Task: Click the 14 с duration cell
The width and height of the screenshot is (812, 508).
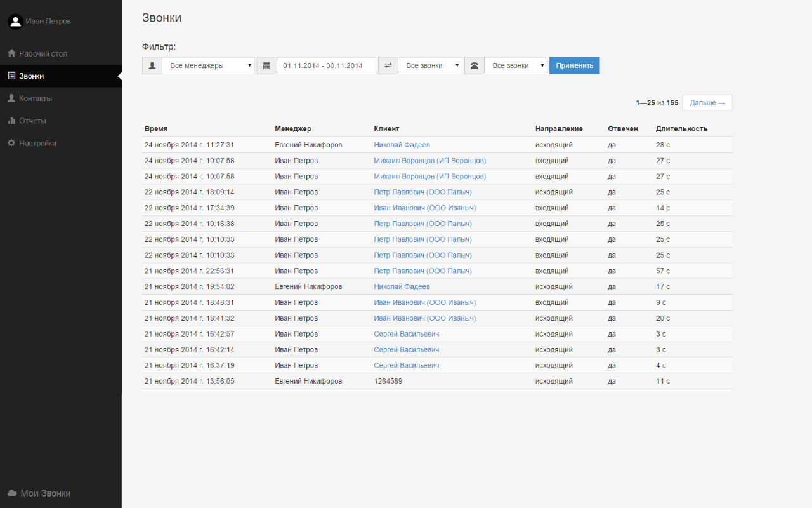Action: tap(663, 208)
